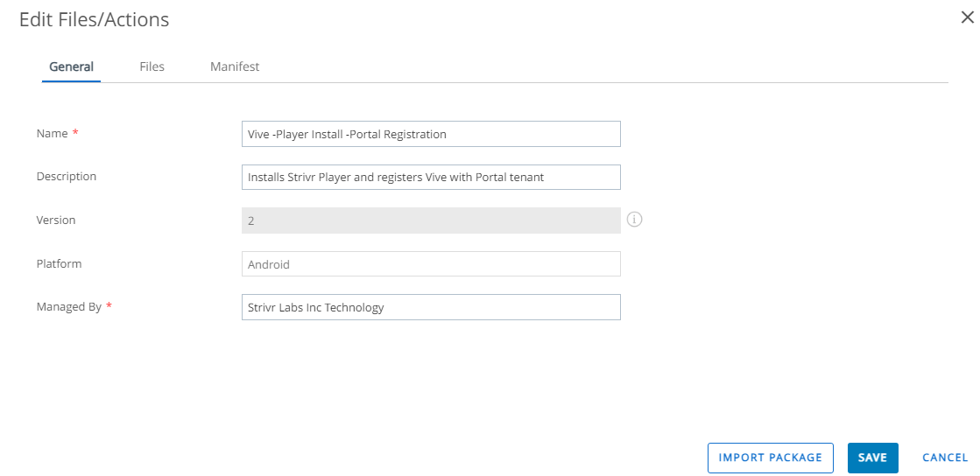
Task: Click the SAVE button
Action: tap(872, 458)
